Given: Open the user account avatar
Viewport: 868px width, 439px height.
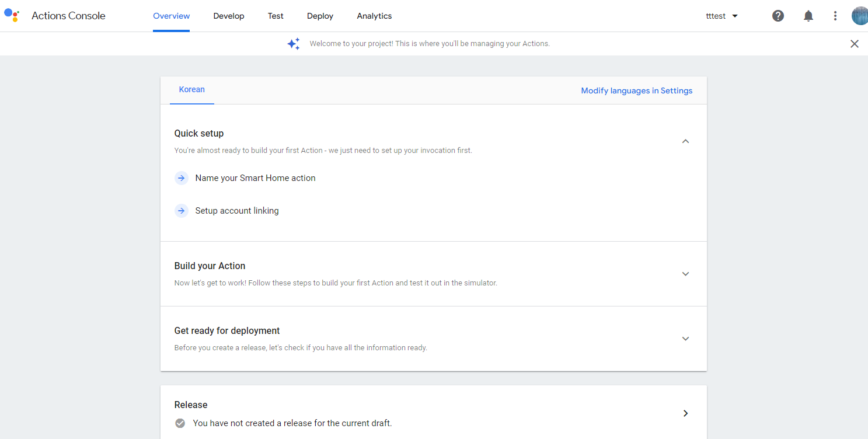Looking at the screenshot, I should point(860,16).
